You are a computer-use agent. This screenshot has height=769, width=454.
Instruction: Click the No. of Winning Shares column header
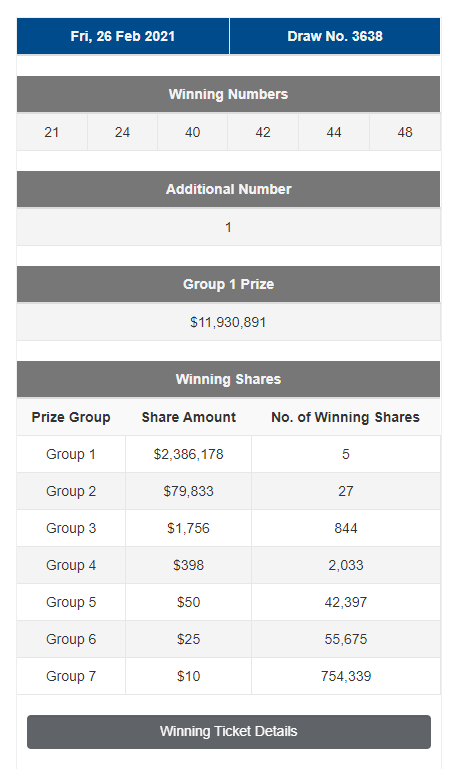[346, 417]
